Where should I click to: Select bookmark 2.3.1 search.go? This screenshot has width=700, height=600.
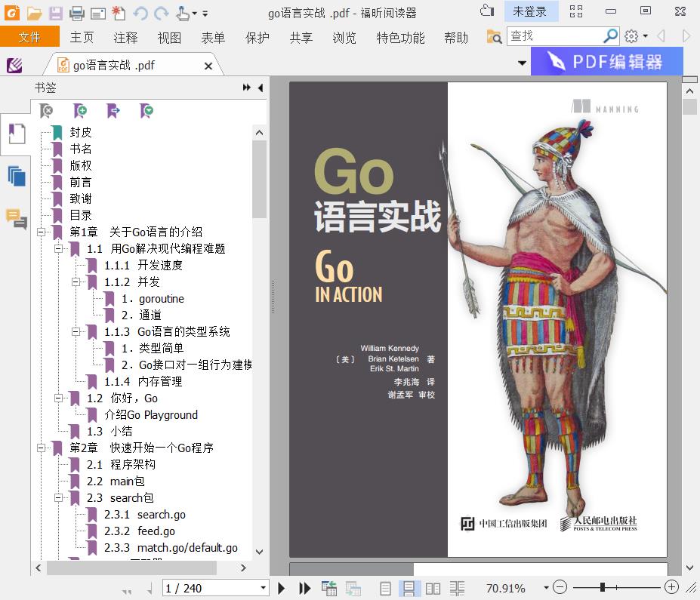pyautogui.click(x=145, y=515)
